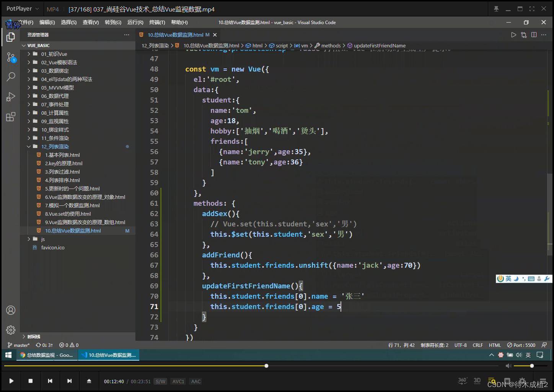Toggle 360 degree video mode
554x392 pixels.
[463, 381]
